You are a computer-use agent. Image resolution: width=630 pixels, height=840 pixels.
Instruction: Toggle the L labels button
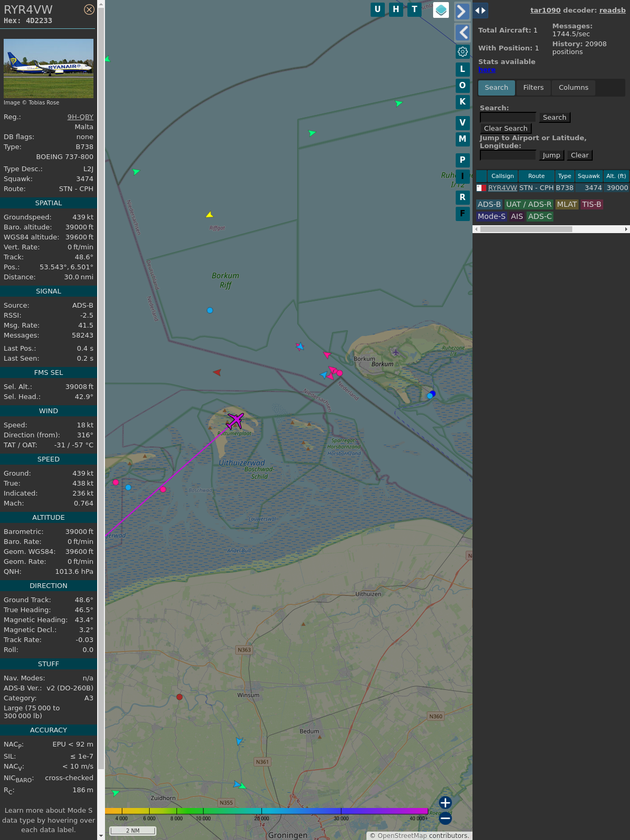(x=463, y=69)
